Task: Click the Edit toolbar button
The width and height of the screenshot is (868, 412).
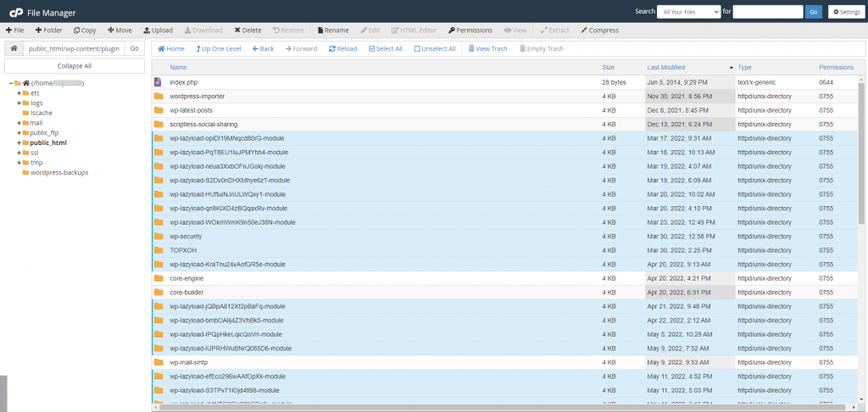Action: pyautogui.click(x=370, y=31)
